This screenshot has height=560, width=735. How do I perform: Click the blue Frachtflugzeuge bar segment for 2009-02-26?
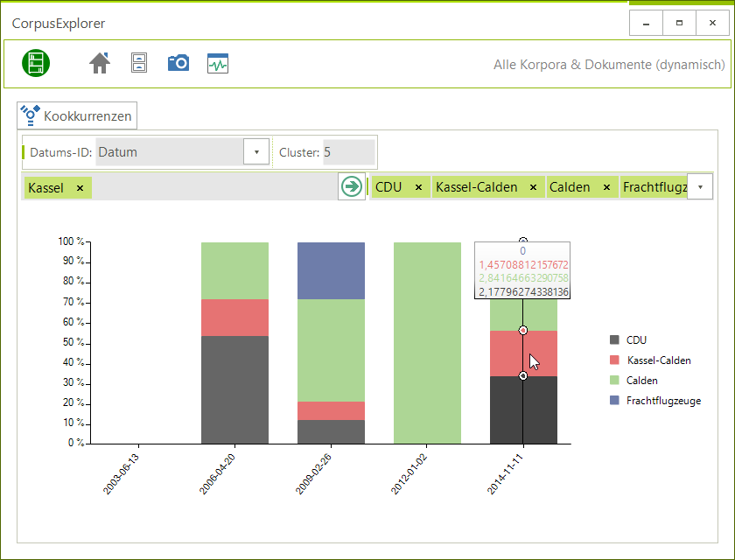pyautogui.click(x=331, y=270)
